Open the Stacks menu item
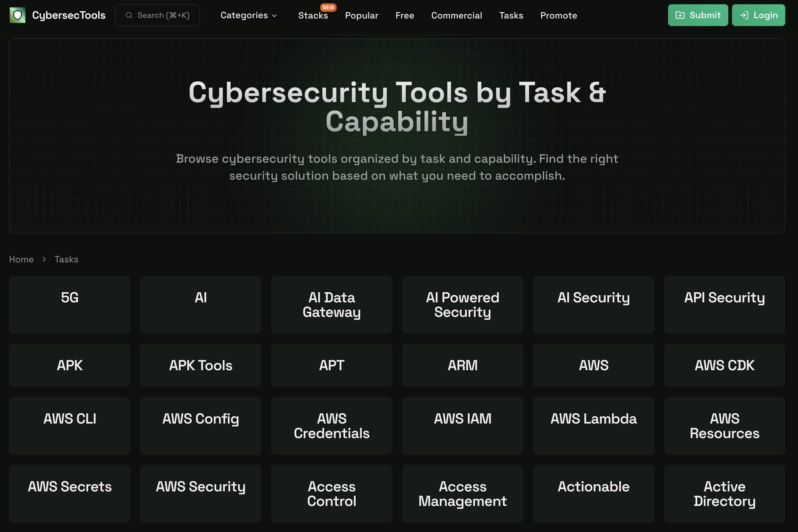Viewport: 798px width, 532px height. point(313,16)
